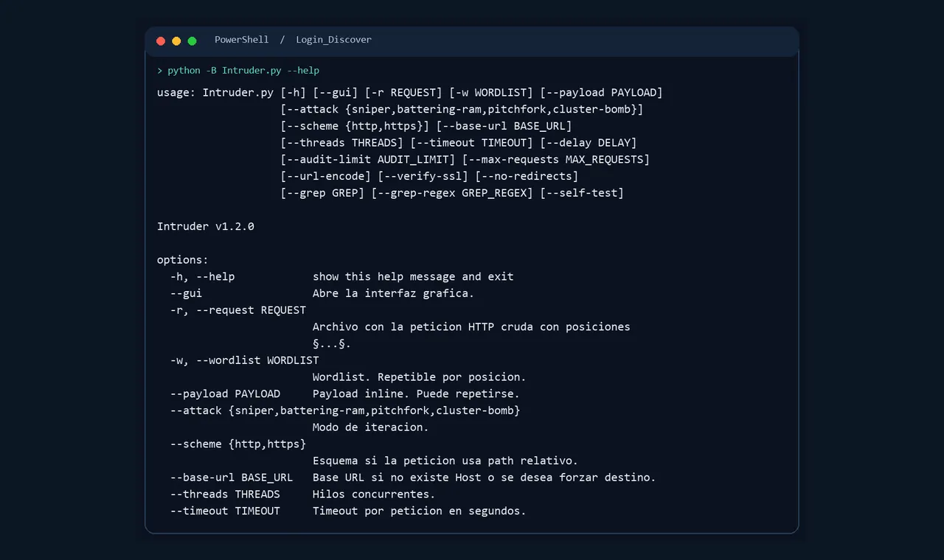This screenshot has height=560, width=944.
Task: Click the 'Base URL si no existe Host' description
Action: click(x=485, y=477)
